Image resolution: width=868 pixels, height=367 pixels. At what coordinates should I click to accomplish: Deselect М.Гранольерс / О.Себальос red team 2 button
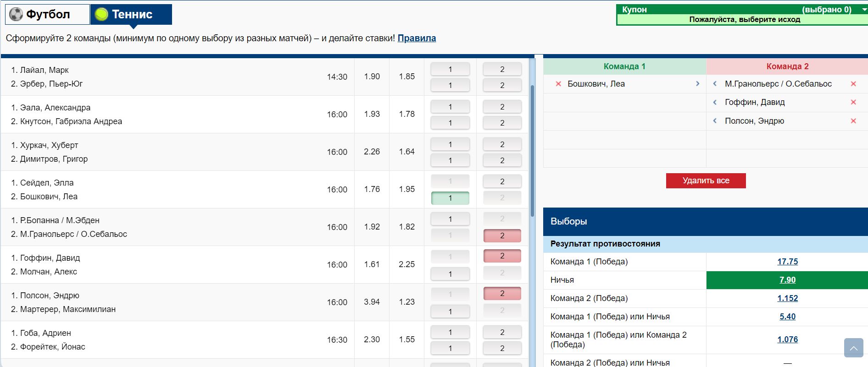click(502, 236)
